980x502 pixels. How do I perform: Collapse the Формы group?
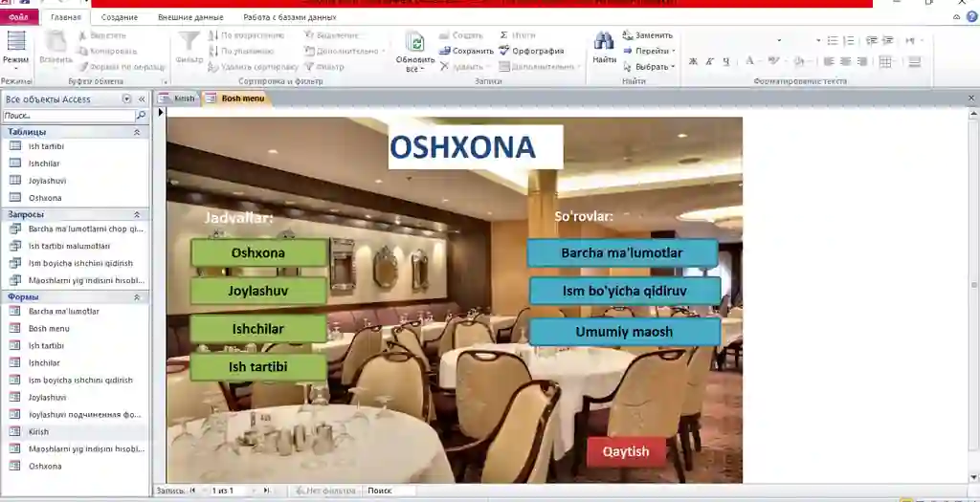click(137, 297)
